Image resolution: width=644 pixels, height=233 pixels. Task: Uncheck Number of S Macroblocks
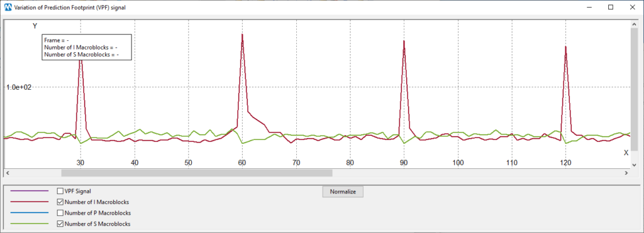(60, 224)
